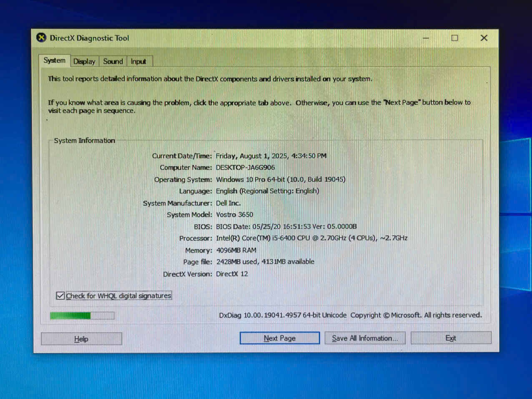Open the Sound tab
Image resolution: width=532 pixels, height=399 pixels.
(x=113, y=61)
